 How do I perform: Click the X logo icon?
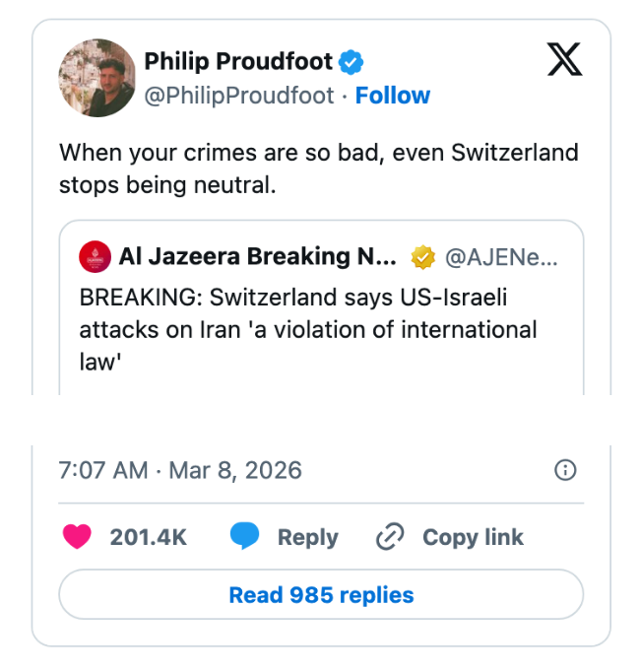(564, 61)
